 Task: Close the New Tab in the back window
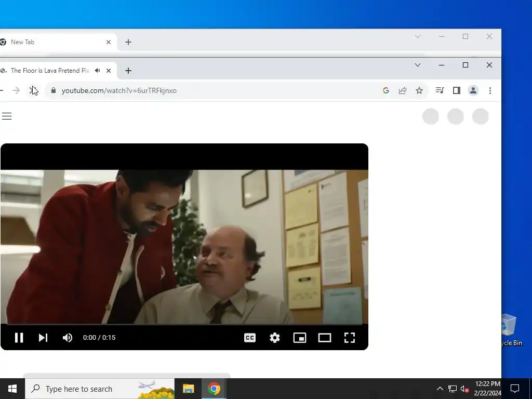pyautogui.click(x=109, y=42)
